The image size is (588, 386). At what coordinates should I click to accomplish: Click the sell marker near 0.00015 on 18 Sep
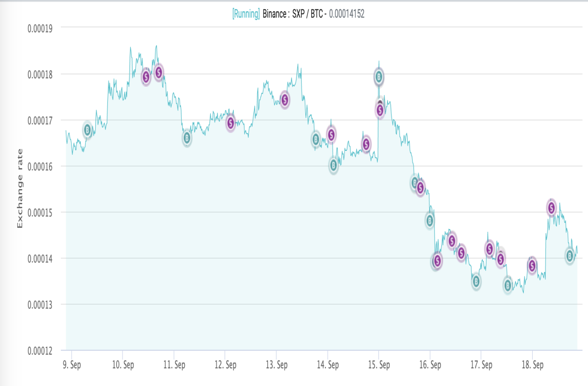coord(551,208)
